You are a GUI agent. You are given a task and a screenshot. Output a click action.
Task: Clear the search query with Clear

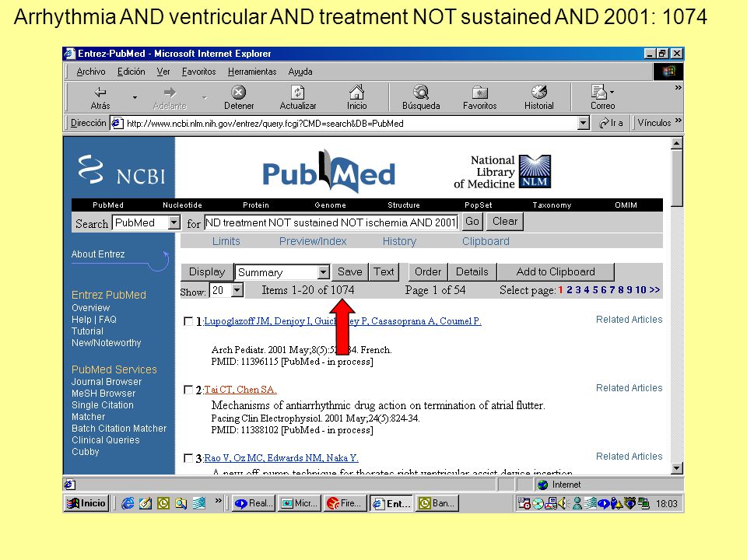pos(504,222)
